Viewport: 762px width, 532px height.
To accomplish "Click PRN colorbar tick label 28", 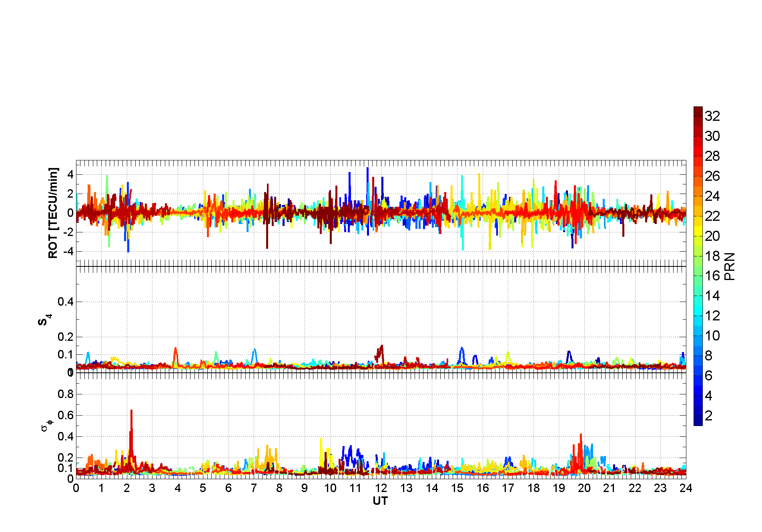I will point(712,156).
